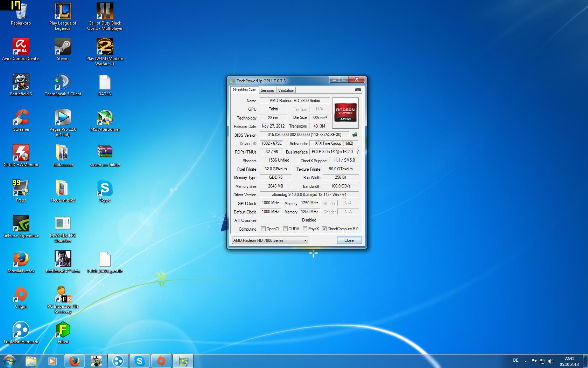The image size is (588, 368).
Task: Click the GPU-Z screenshot camera icon
Action: pos(358,90)
